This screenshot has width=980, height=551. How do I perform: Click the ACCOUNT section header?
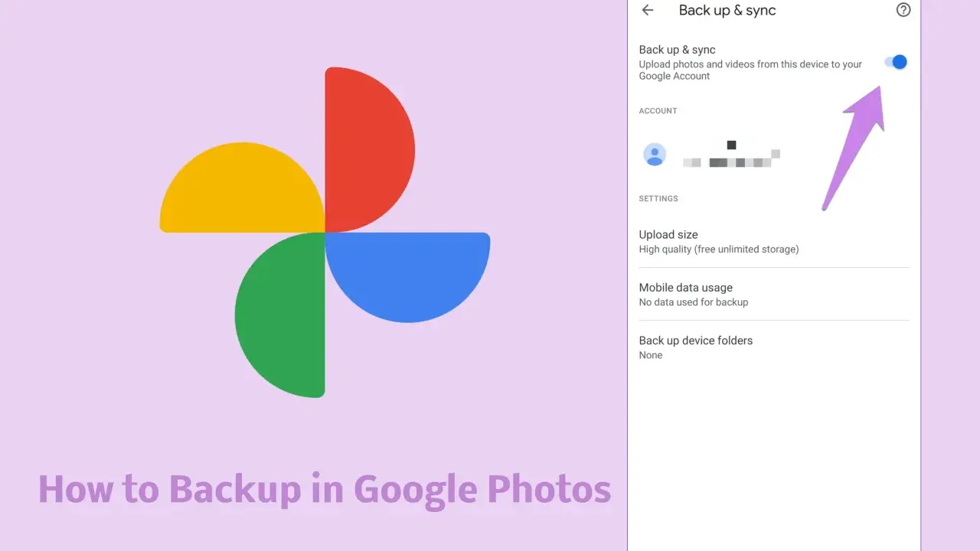(x=658, y=111)
